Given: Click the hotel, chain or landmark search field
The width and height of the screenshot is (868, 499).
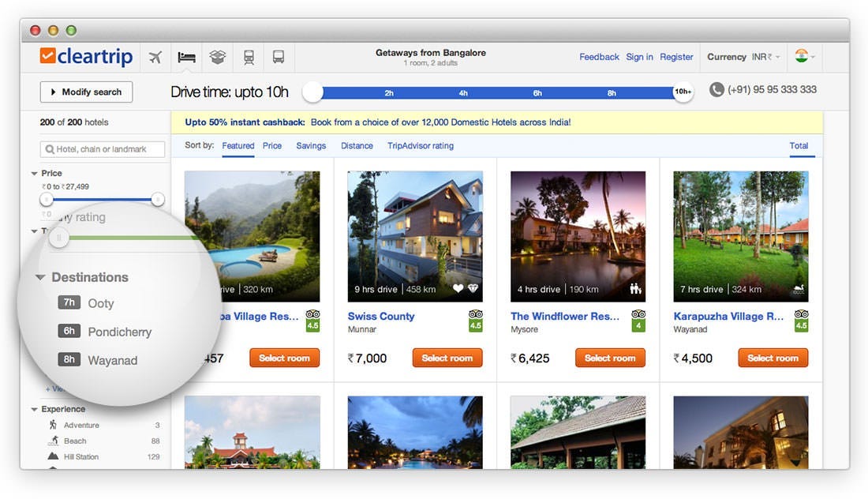Looking at the screenshot, I should tap(103, 149).
